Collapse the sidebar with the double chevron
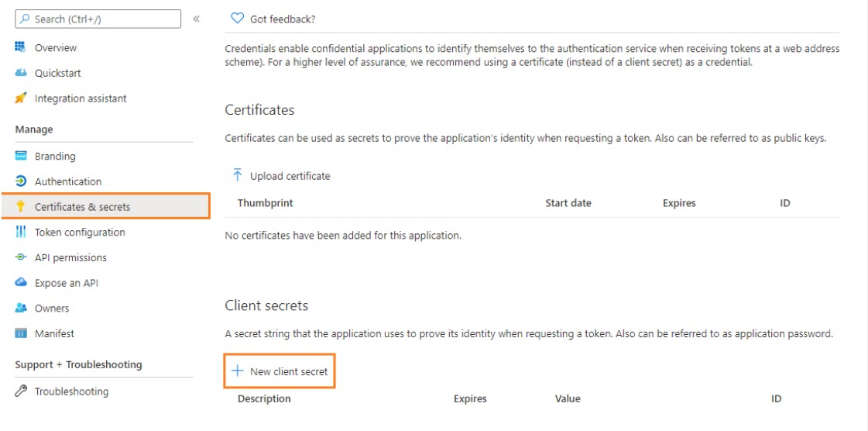868x431 pixels. click(197, 19)
